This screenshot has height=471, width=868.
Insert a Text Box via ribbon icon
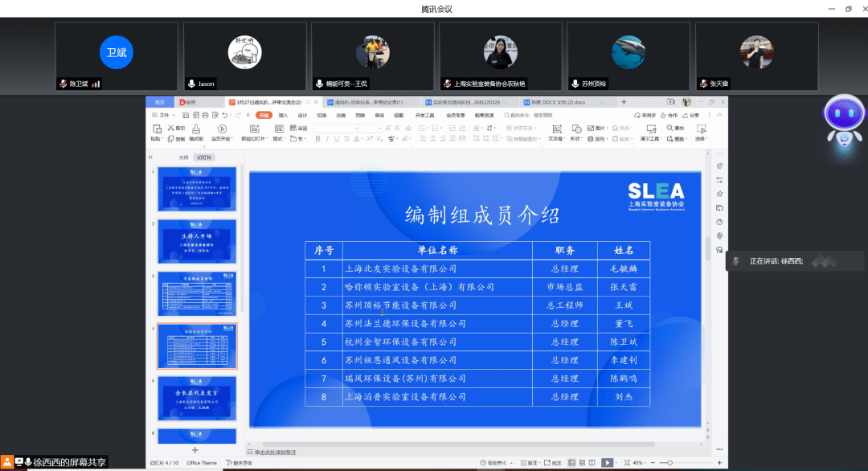pyautogui.click(x=557, y=129)
